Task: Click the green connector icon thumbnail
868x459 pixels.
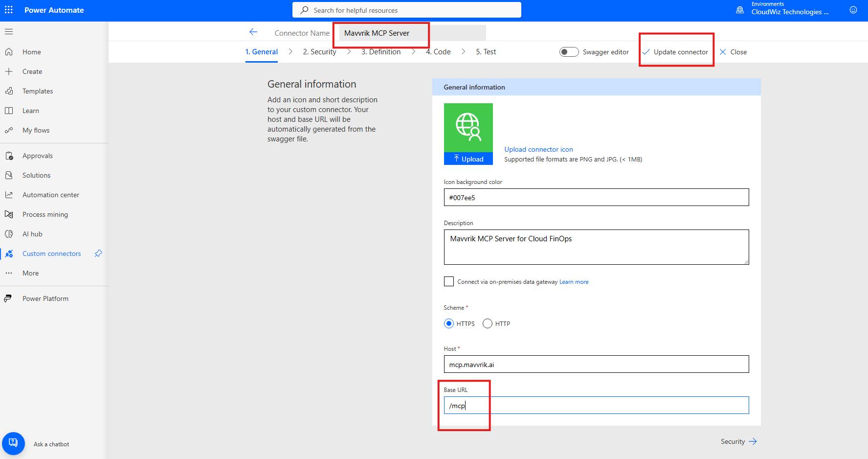Action: coord(468,128)
